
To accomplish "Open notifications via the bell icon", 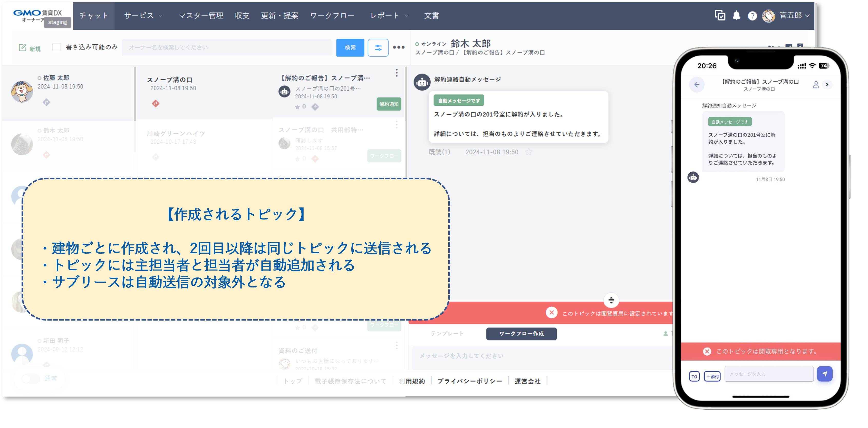I will [x=736, y=15].
